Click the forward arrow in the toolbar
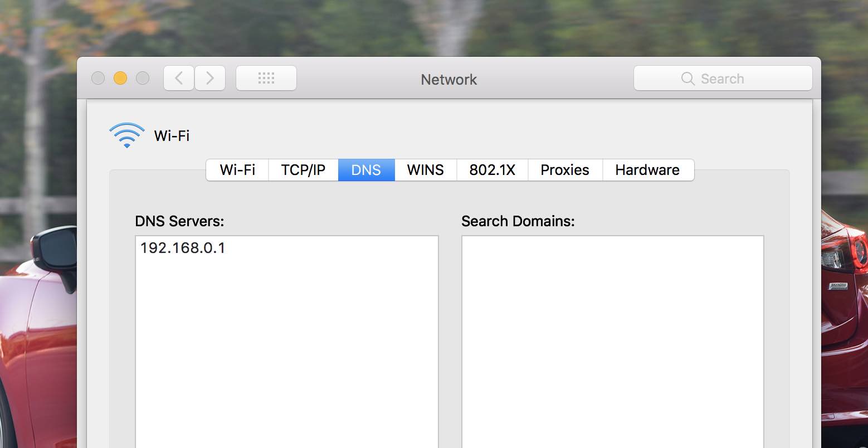 click(209, 79)
